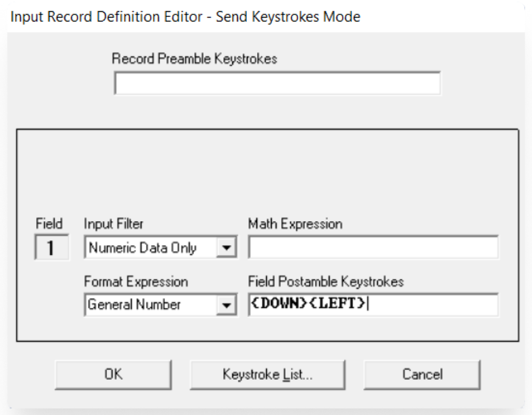Click inside the Record Preamble Keystrokes field
The width and height of the screenshot is (532, 415).
coord(277,83)
